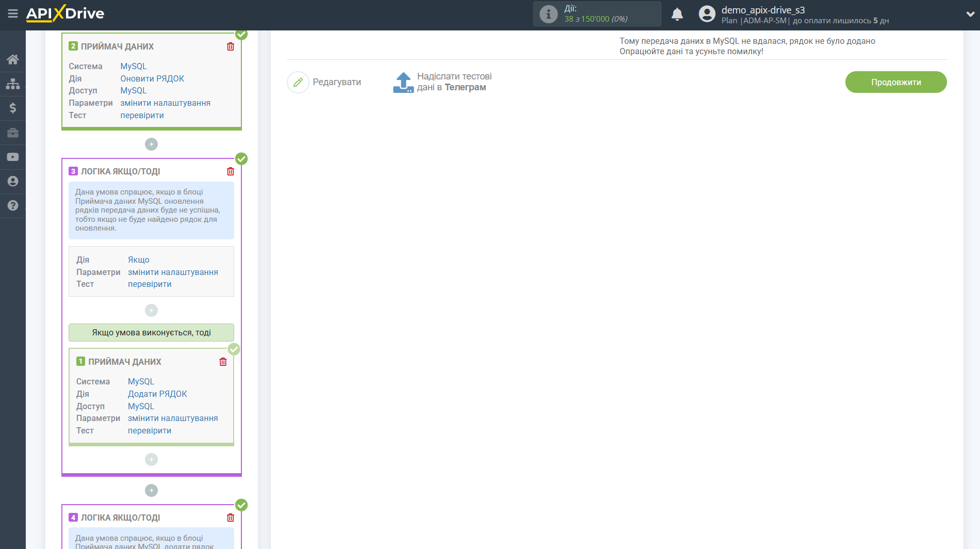Click block 3 ЛОГІКА ЯКЩО/ТОДІ title
The width and height of the screenshot is (980, 549).
tap(120, 171)
